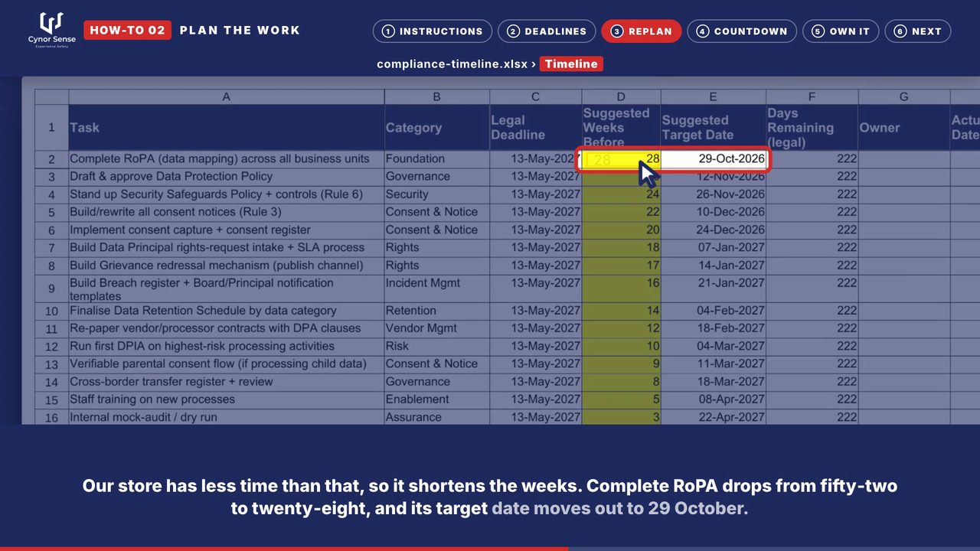The image size is (980, 551).
Task: Click the Days Remaining (legal) header
Action: 812,128
